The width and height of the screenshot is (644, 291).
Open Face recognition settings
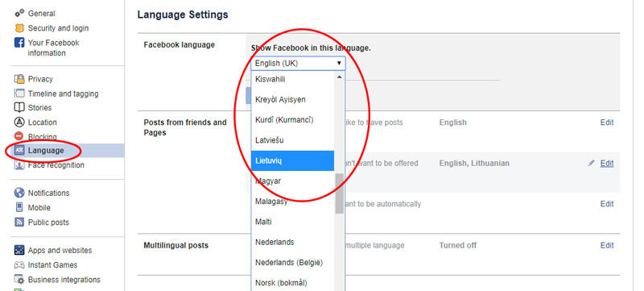(x=56, y=164)
